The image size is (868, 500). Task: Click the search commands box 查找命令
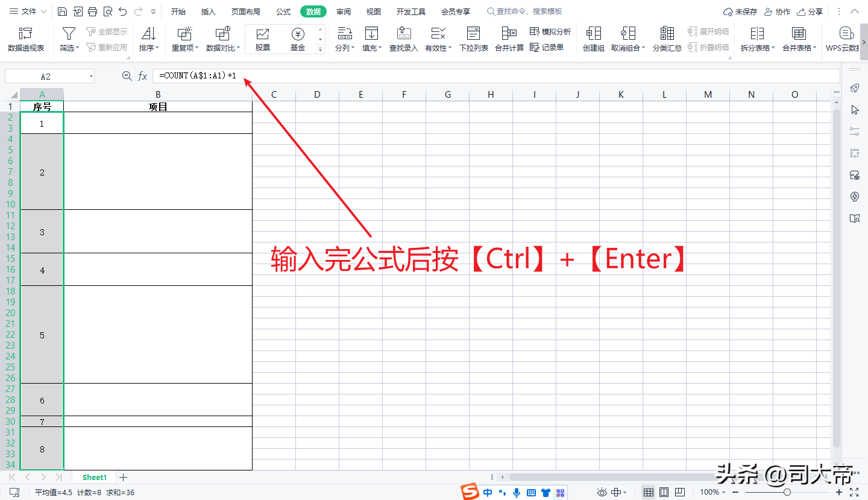(x=525, y=11)
